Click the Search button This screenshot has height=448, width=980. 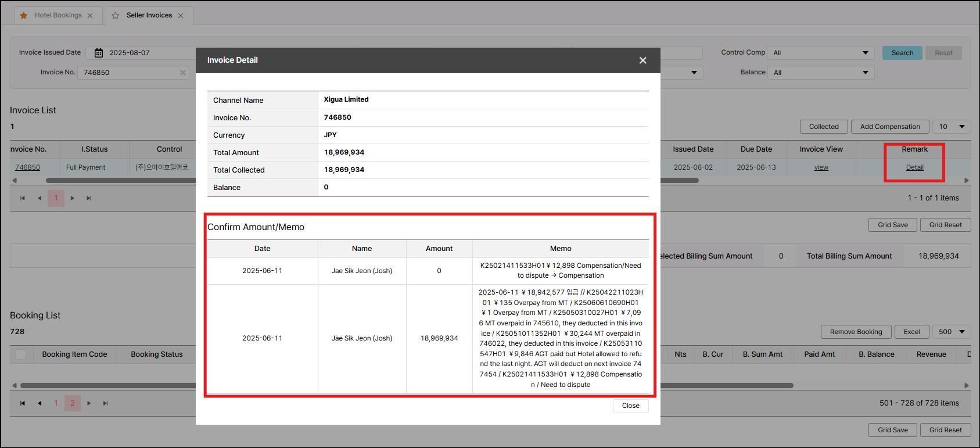902,53
